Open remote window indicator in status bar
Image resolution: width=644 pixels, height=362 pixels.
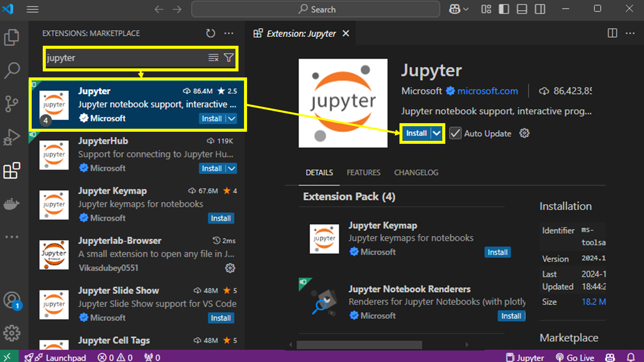click(x=9, y=357)
